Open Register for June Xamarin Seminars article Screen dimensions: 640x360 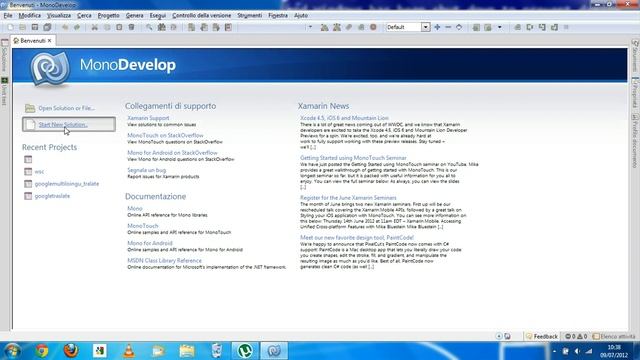point(348,198)
